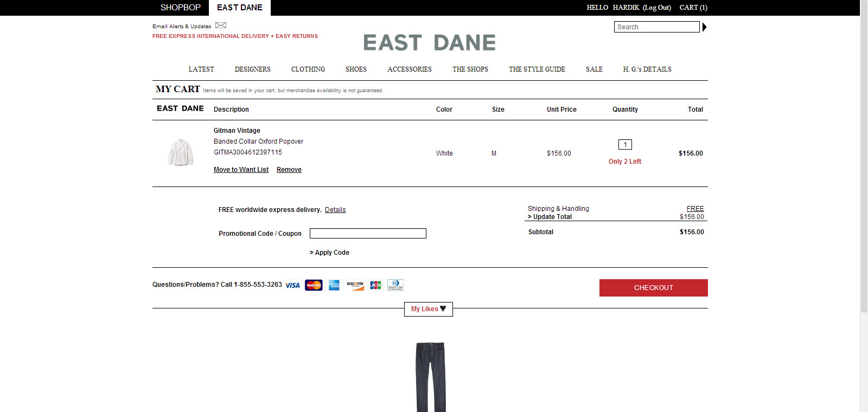Click Email Alerts & Updates link
The image size is (868, 412).
pos(182,26)
